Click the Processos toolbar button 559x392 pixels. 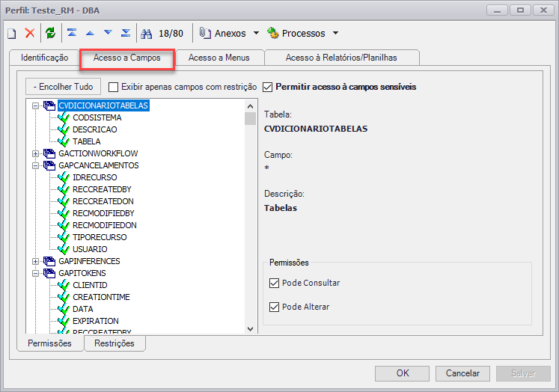click(x=302, y=33)
